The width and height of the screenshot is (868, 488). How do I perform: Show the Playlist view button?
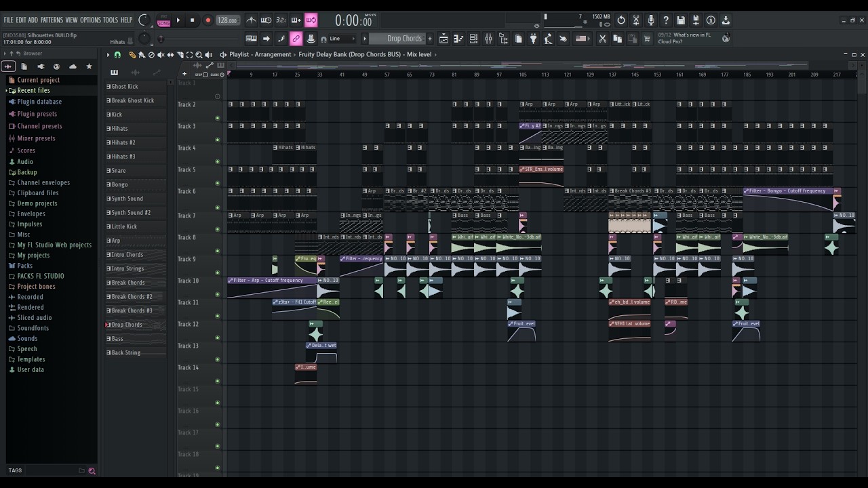coord(443,39)
